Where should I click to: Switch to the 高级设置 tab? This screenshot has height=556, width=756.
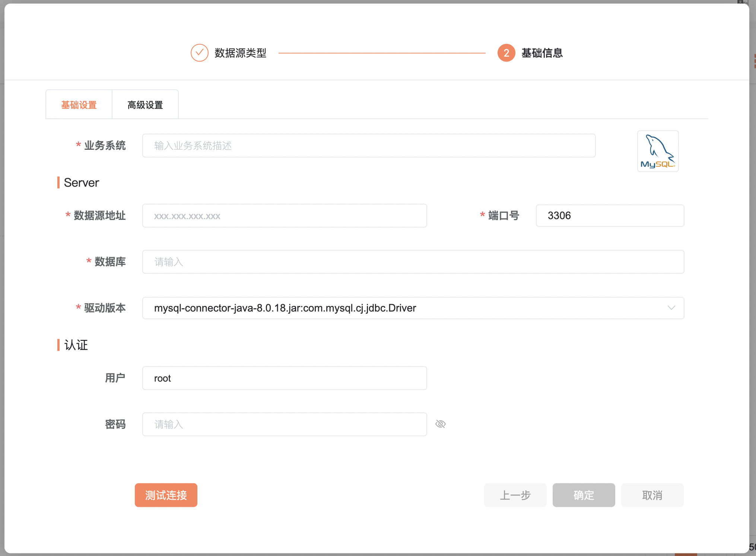(145, 104)
